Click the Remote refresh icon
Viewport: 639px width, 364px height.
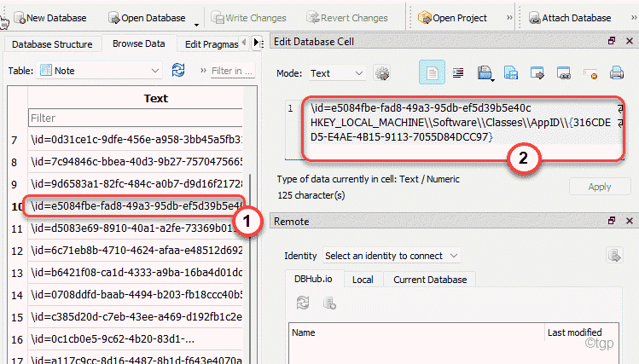pos(303,303)
